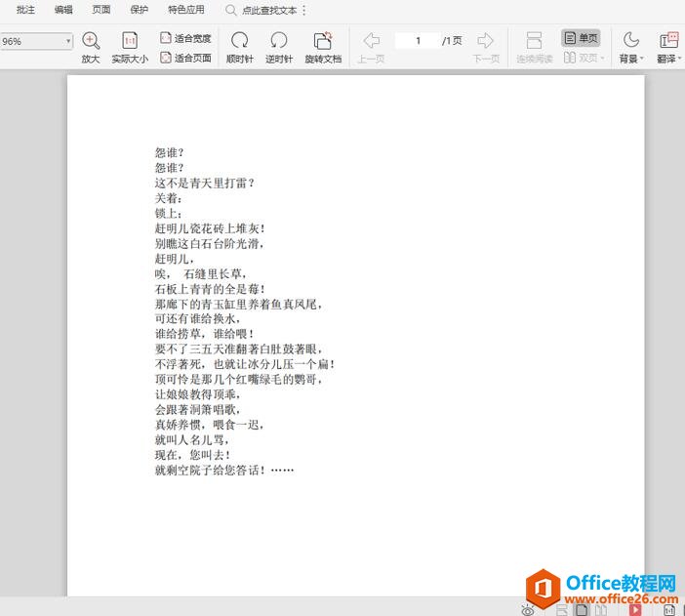Click the rotate document (旋转文档) icon
Screen dimensions: 685x616
323,41
